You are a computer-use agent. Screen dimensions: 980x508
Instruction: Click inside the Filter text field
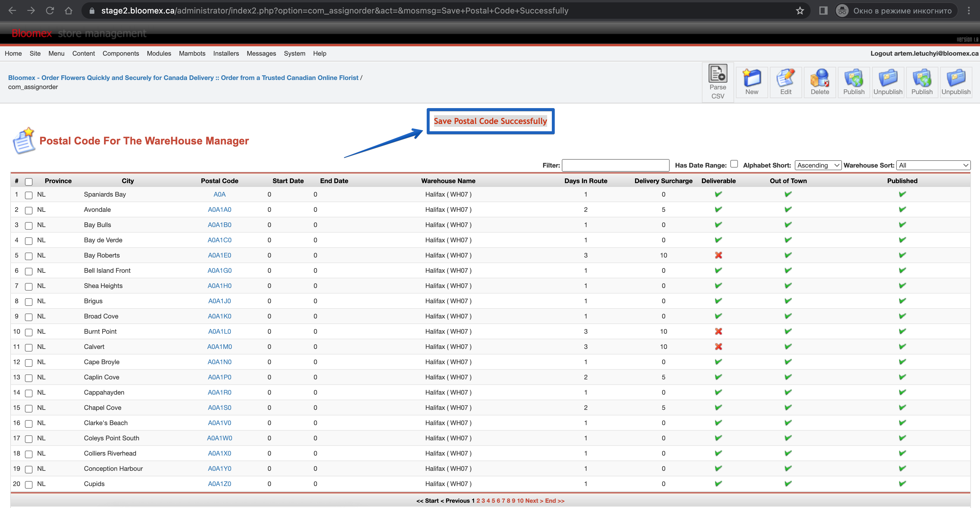[615, 166]
